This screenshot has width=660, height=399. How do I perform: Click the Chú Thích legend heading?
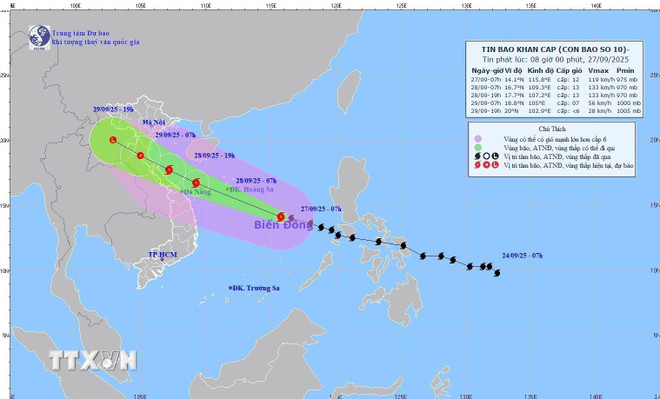tap(552, 129)
